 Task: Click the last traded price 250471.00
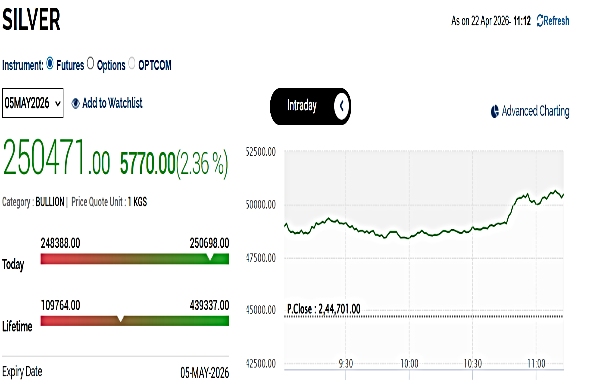point(56,158)
